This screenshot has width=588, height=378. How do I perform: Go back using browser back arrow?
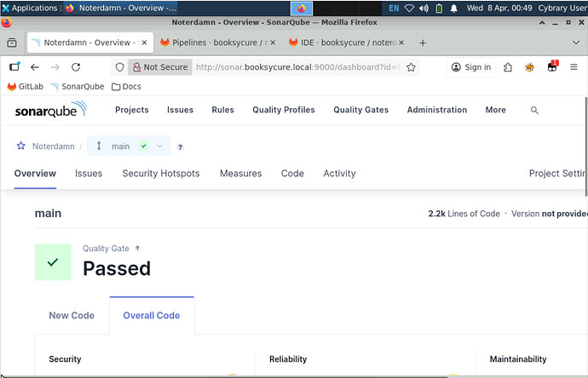click(x=35, y=67)
